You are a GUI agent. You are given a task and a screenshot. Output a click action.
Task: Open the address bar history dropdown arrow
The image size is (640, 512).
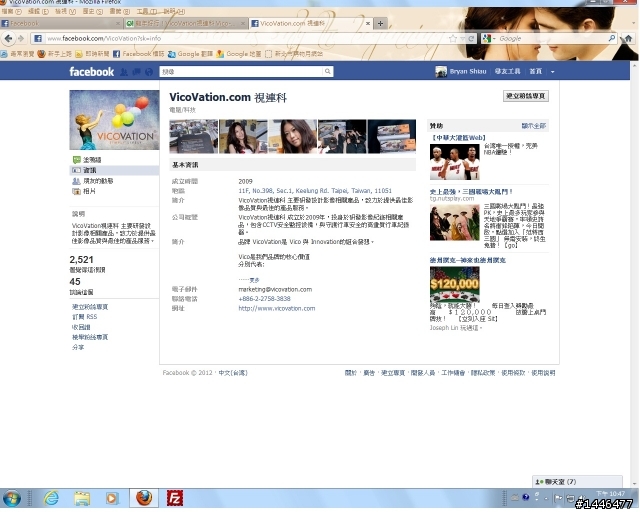[463, 38]
